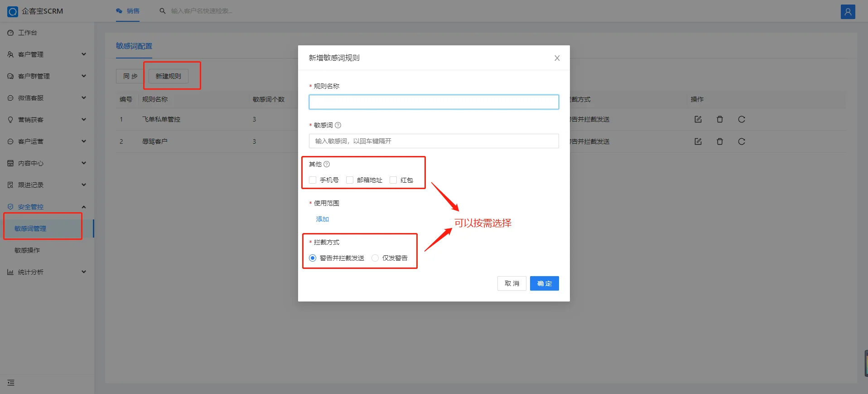
Task: Focus the 规则名称 input field
Action: 434,102
